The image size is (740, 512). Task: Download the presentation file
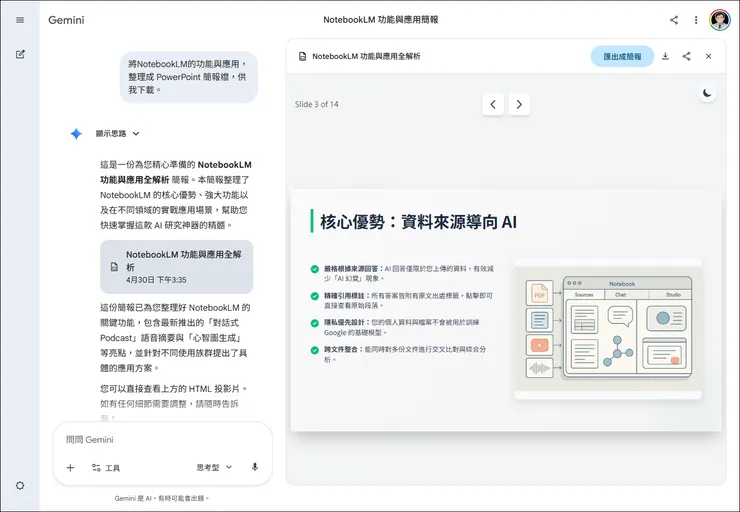665,56
